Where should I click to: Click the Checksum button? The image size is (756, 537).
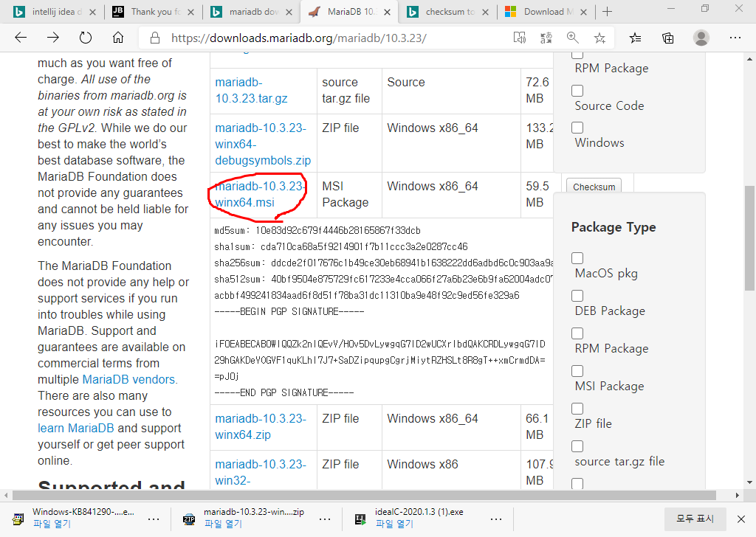[594, 187]
